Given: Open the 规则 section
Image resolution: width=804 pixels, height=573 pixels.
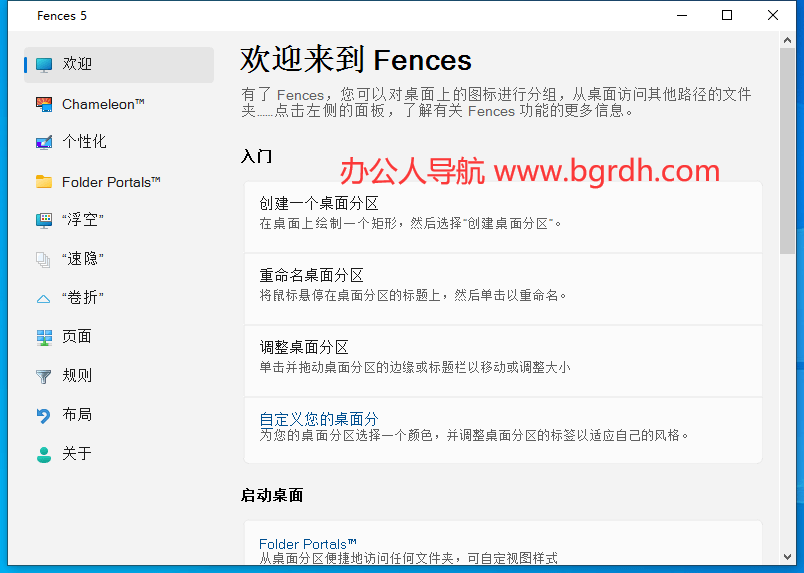Looking at the screenshot, I should (119, 376).
